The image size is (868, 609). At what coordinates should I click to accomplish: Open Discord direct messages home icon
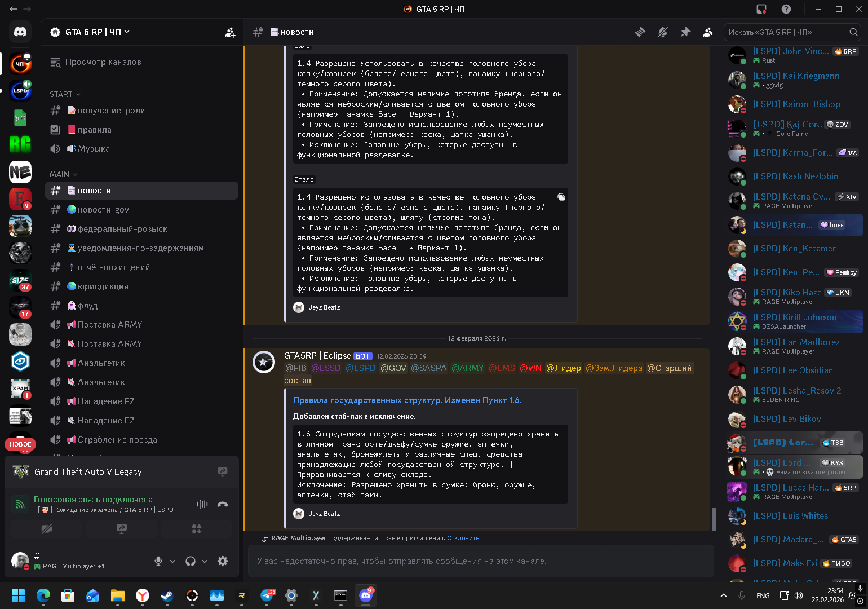(x=20, y=32)
